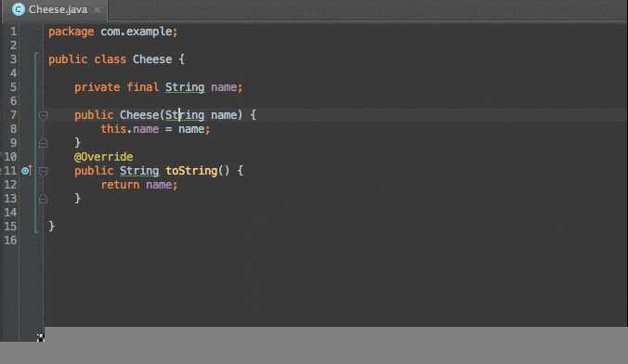Click the @Override annotation
This screenshot has height=364, width=628.
(x=104, y=157)
